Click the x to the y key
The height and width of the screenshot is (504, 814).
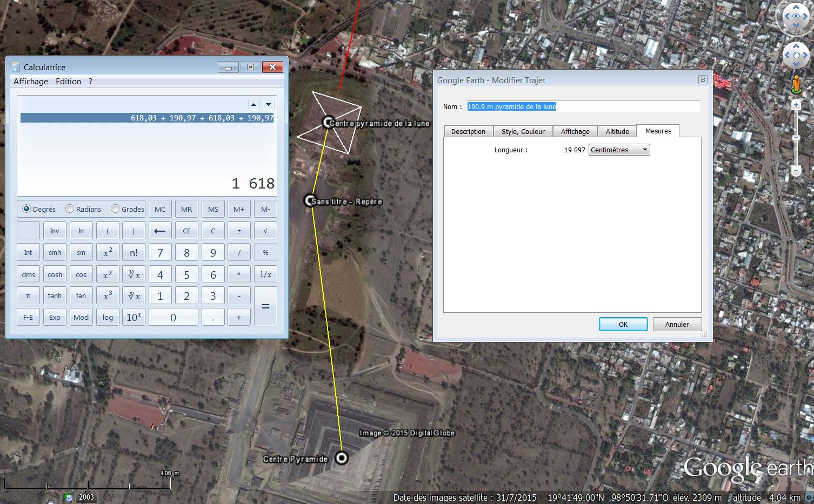[108, 274]
